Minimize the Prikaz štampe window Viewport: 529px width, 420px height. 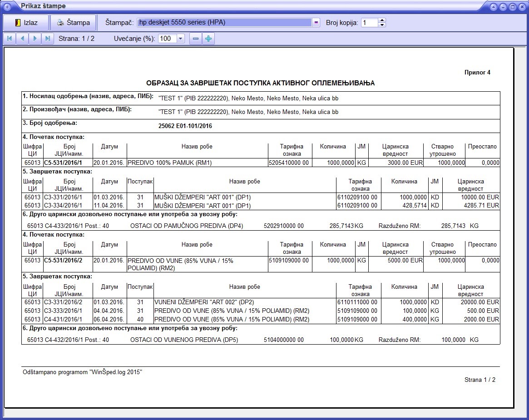[503, 7]
